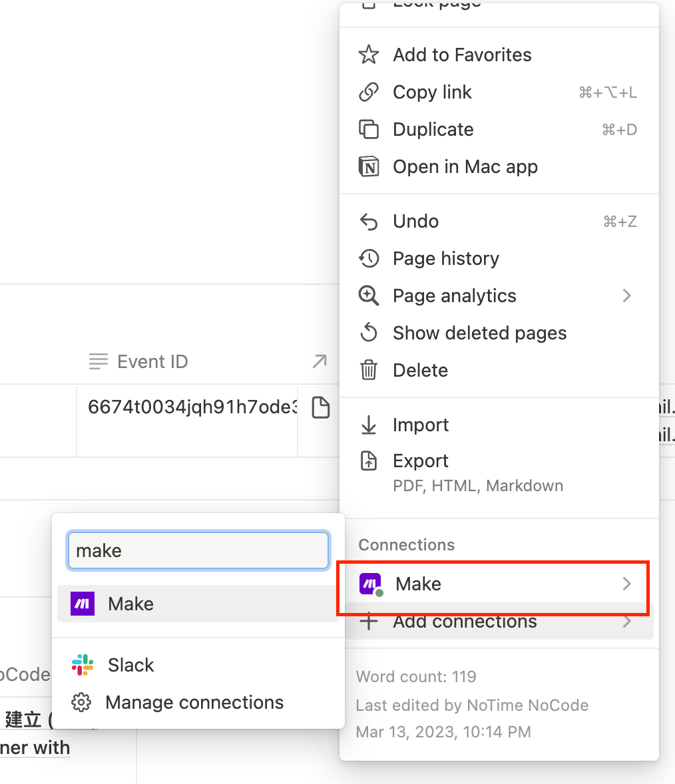Image resolution: width=675 pixels, height=784 pixels.
Task: Click the Duplicate icon
Action: click(369, 129)
